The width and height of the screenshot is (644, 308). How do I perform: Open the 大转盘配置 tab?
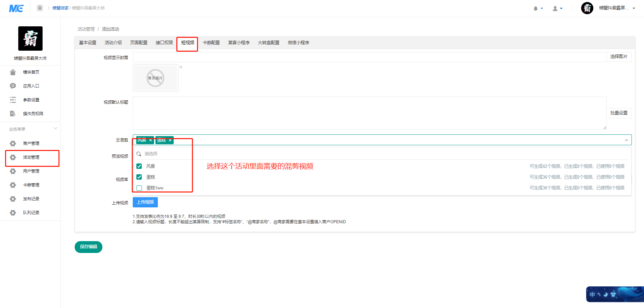pos(269,43)
